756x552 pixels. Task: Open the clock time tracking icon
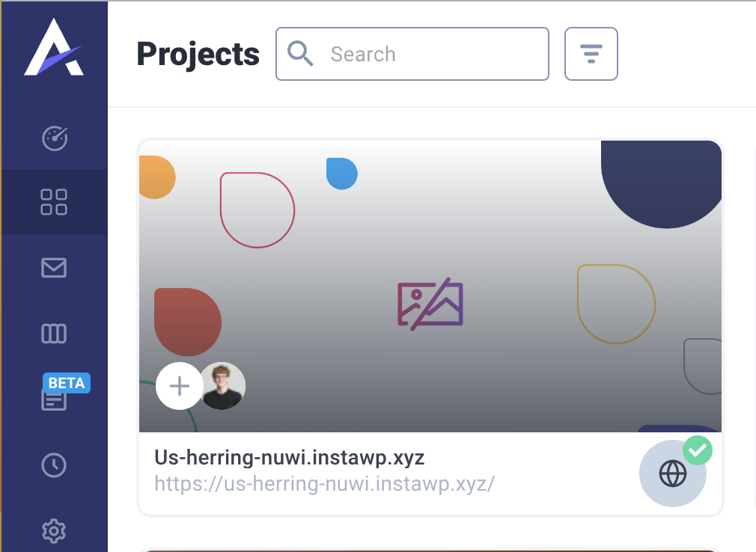(x=54, y=465)
